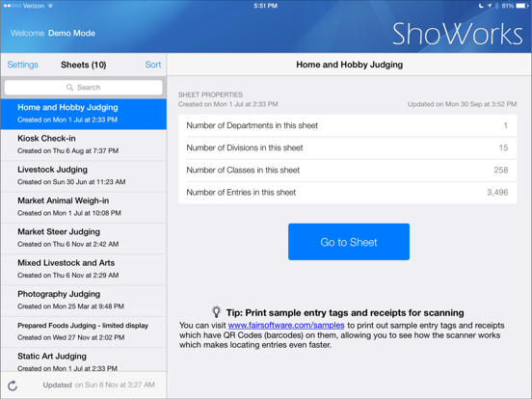Select Mixed Livestock and Arts sheet
532x399 pixels.
coord(84,270)
